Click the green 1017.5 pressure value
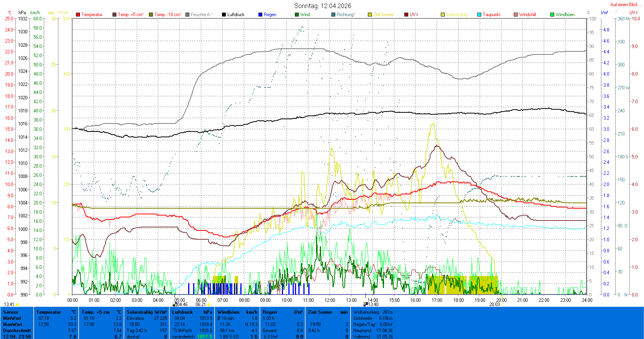The width and height of the screenshot is (644, 339). click(204, 337)
